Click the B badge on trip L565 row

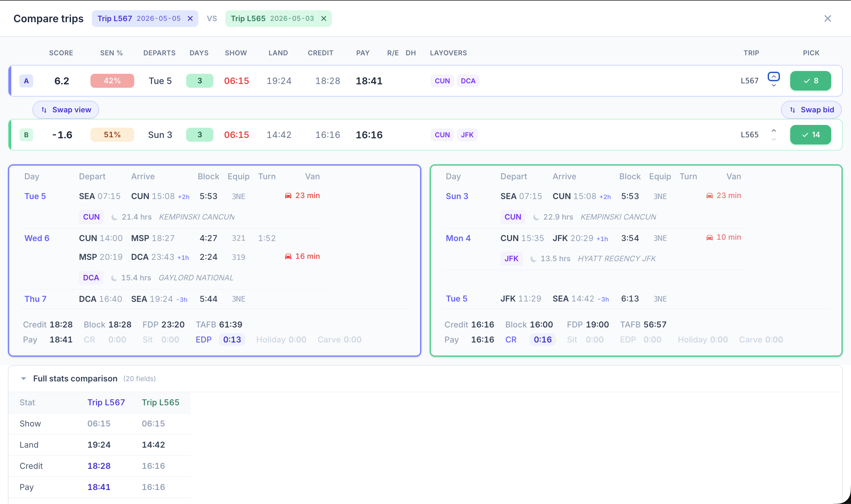(26, 135)
